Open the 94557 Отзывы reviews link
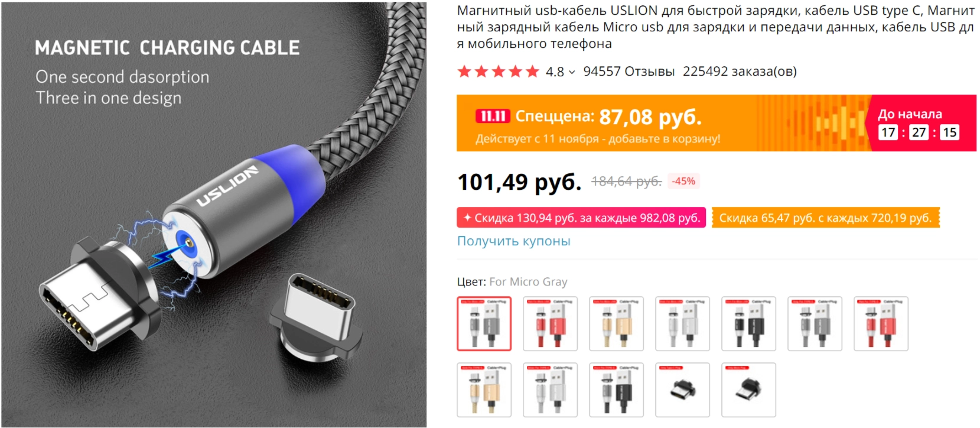This screenshot has width=980, height=428. click(x=629, y=72)
